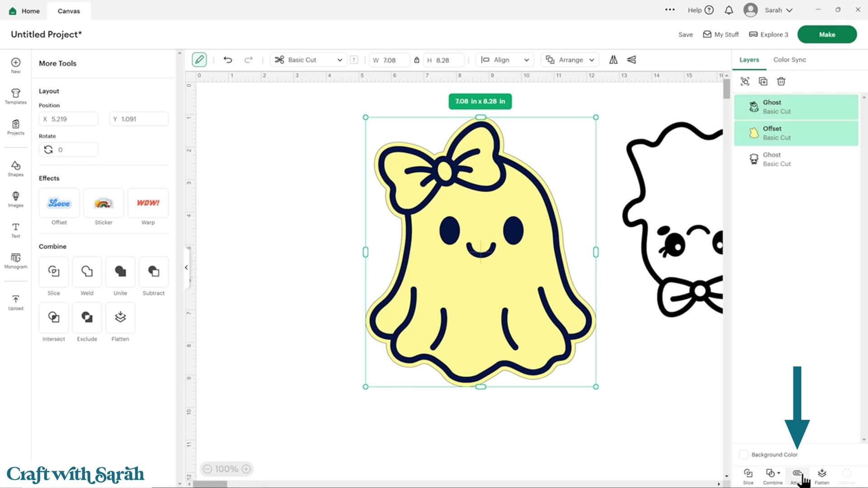Open the Align dropdown menu
This screenshot has height=488, width=868.
(x=505, y=60)
